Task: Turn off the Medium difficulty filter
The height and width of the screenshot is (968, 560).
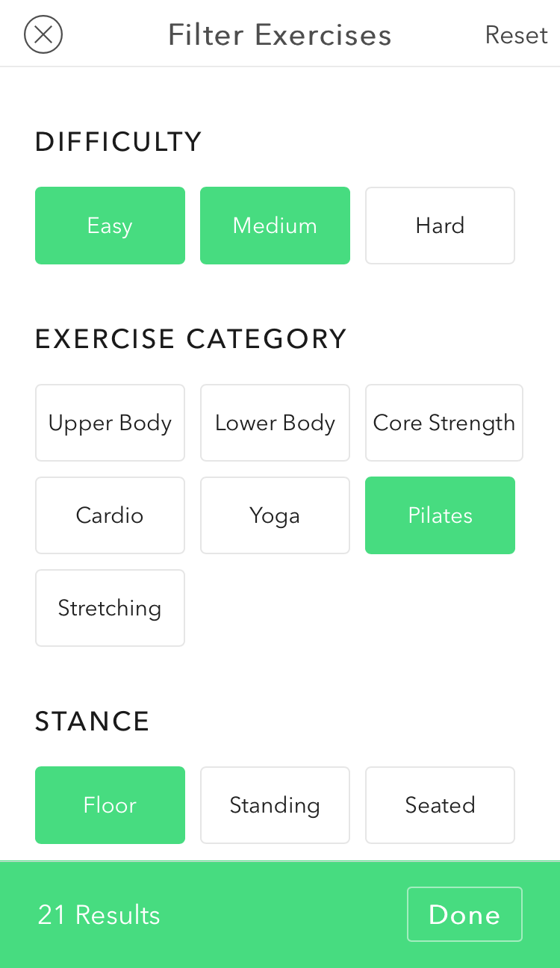Action: (275, 226)
